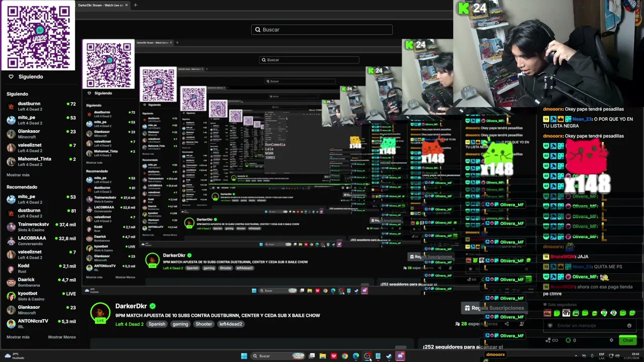Focus the Buscar search field at top

click(x=322, y=30)
